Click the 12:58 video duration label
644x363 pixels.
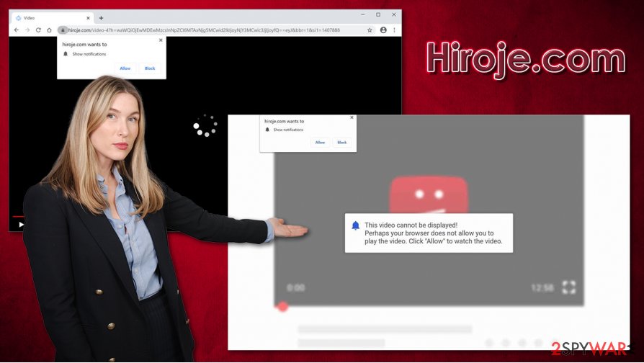point(542,288)
